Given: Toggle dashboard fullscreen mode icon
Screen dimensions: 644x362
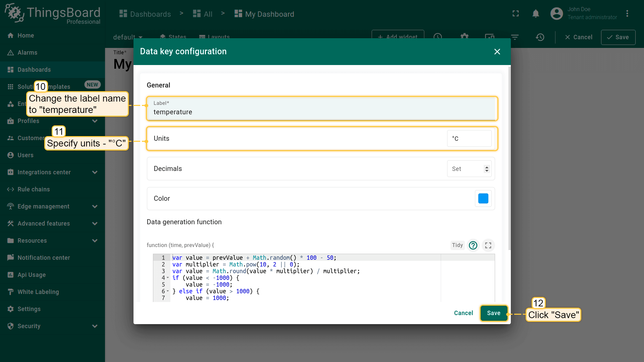Looking at the screenshot, I should point(516,13).
